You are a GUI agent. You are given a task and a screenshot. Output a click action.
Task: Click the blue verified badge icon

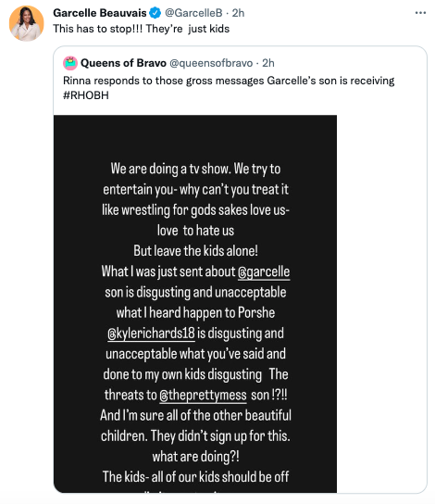coord(155,13)
